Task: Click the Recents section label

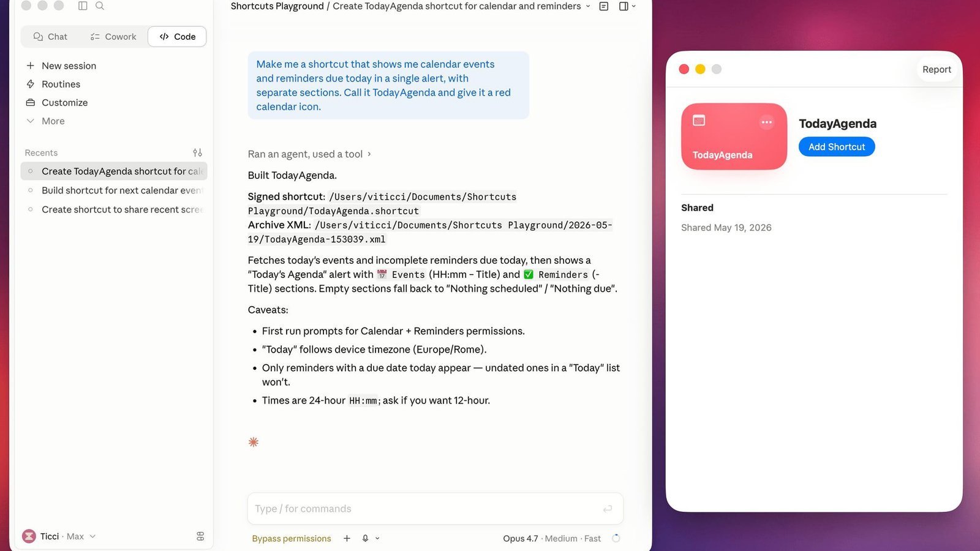Action: tap(41, 153)
